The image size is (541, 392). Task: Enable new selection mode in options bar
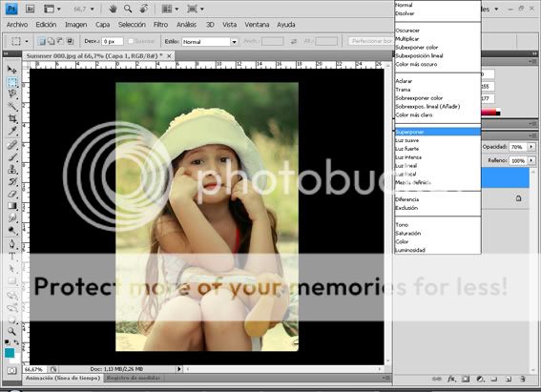click(x=42, y=41)
